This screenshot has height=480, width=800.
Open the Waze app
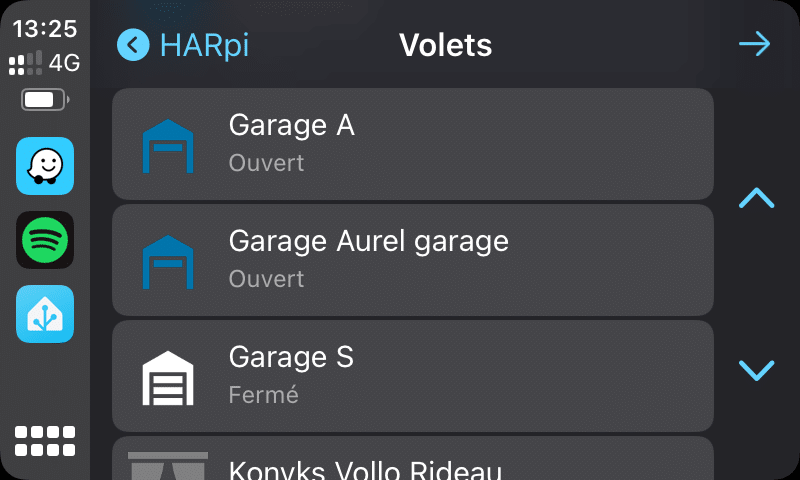pyautogui.click(x=45, y=166)
